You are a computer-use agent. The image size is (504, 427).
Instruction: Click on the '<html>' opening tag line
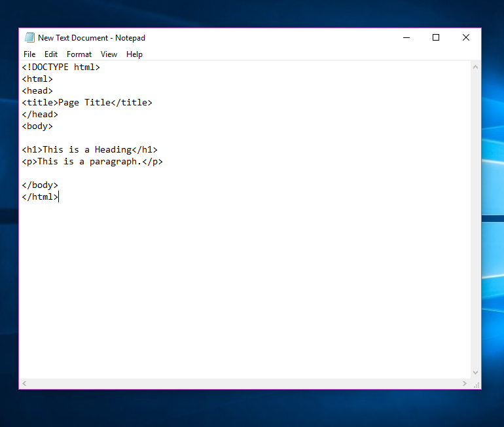point(37,79)
